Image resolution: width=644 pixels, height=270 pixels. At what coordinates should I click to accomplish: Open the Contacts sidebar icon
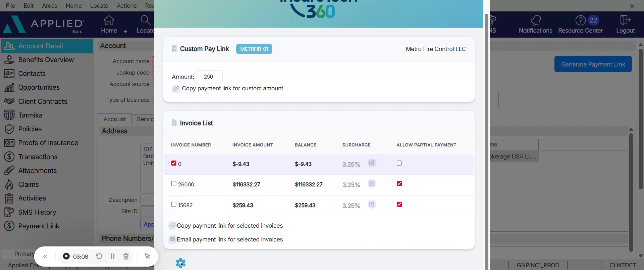[9, 74]
